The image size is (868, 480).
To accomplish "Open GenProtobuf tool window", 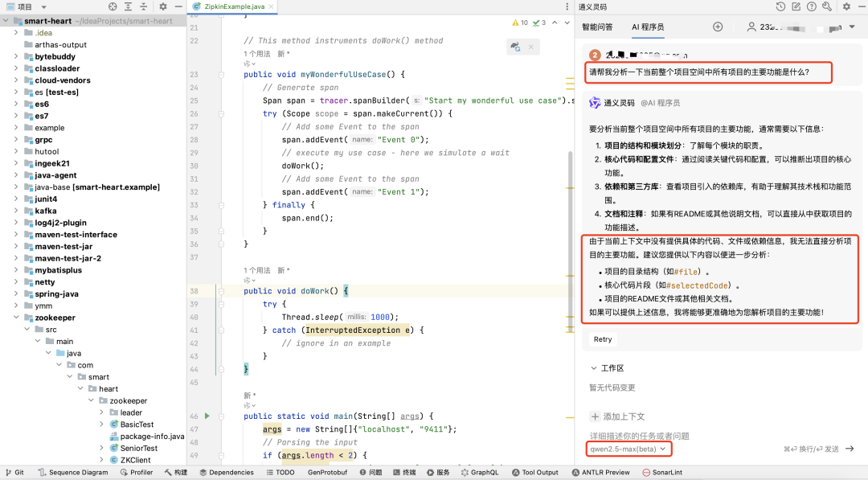I will click(x=328, y=472).
